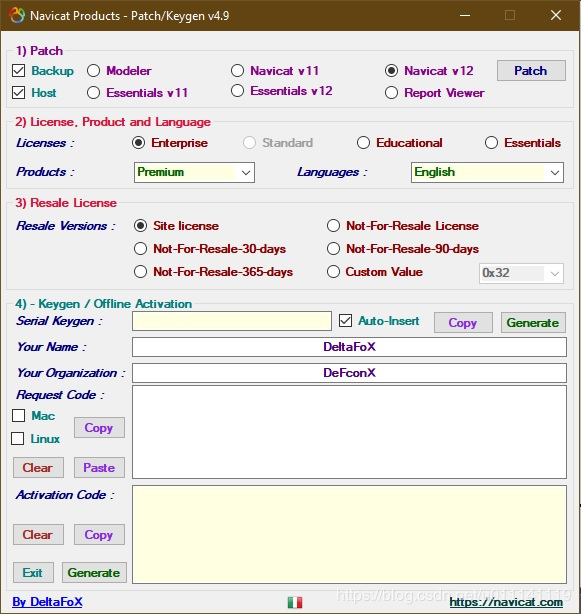Click inside the Your Name field
The height and width of the screenshot is (614, 581).
click(349, 347)
